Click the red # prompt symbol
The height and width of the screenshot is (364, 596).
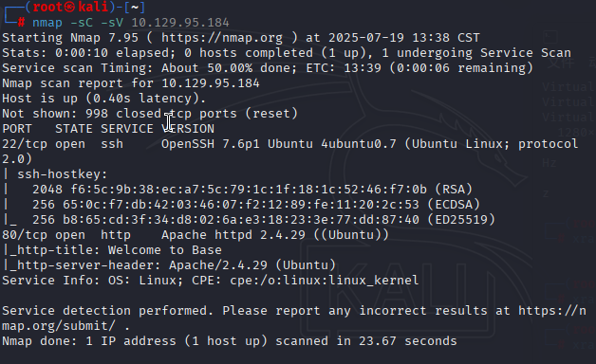click(x=21, y=23)
